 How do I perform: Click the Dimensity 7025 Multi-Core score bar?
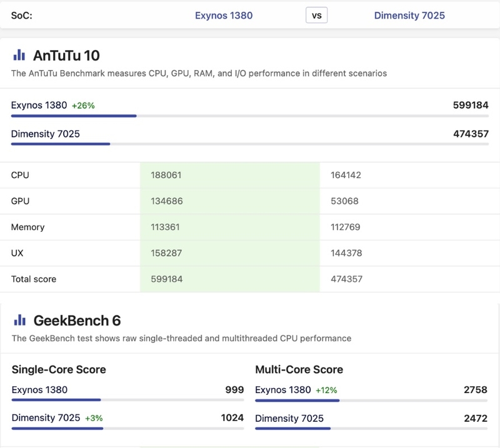293,429
